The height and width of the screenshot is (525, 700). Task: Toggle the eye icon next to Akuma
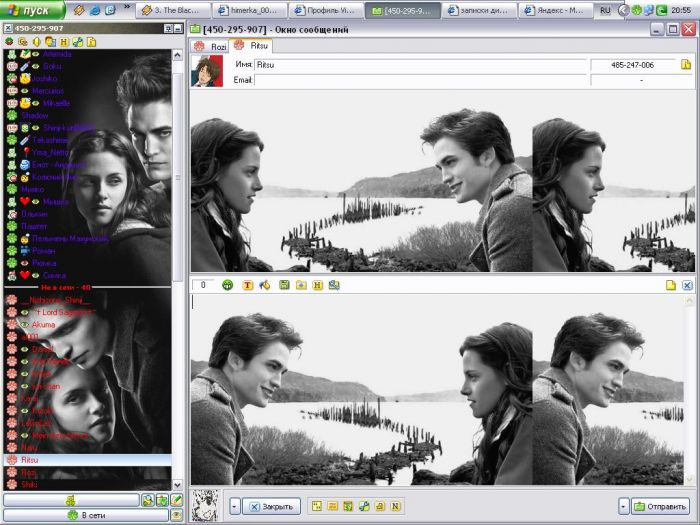(x=25, y=325)
